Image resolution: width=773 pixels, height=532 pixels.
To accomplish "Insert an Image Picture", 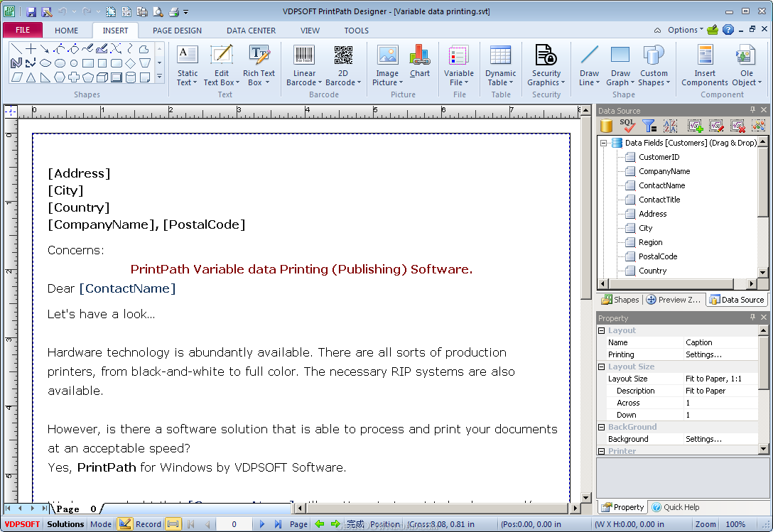I will (x=387, y=65).
